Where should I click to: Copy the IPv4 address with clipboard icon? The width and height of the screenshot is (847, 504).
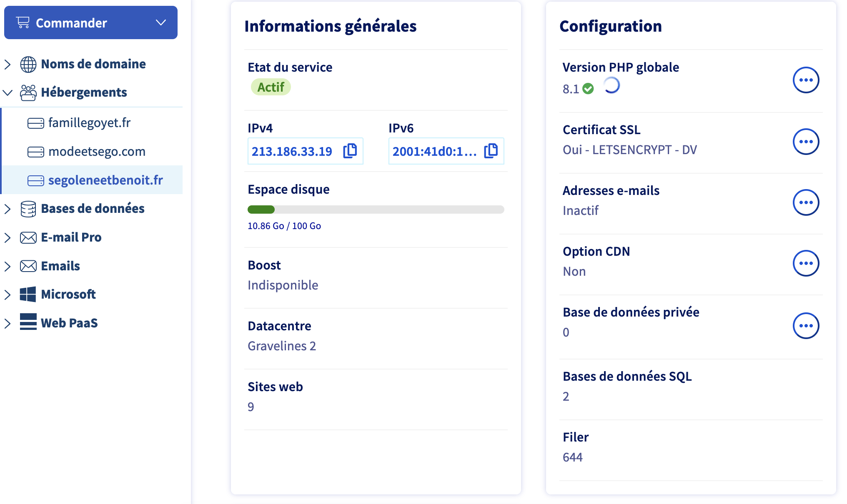point(350,151)
